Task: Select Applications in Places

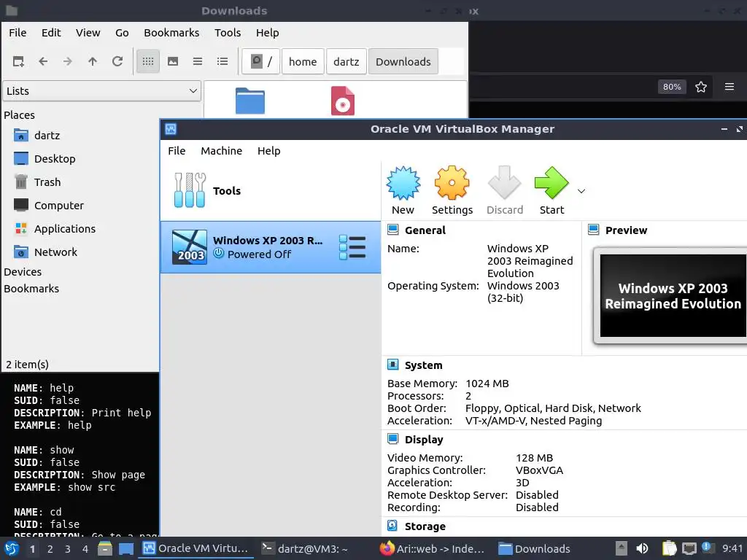Action: coord(65,229)
